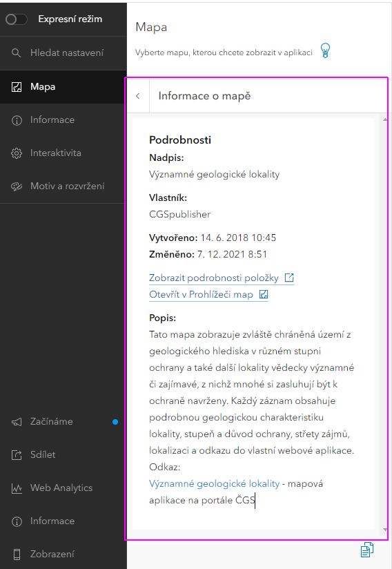Click the search magnifier icon
This screenshot has height=569, width=392.
point(16,53)
